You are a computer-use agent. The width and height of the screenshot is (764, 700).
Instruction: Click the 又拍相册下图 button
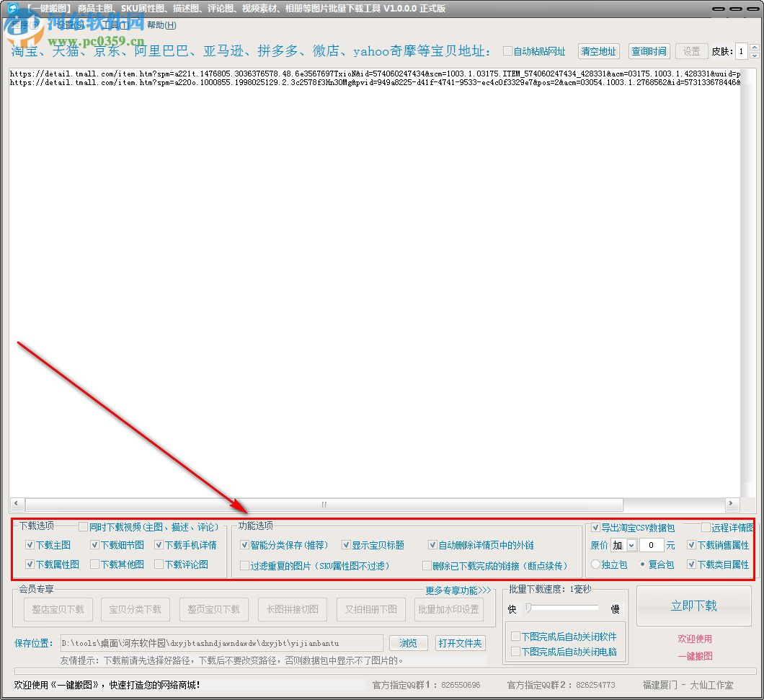click(370, 609)
